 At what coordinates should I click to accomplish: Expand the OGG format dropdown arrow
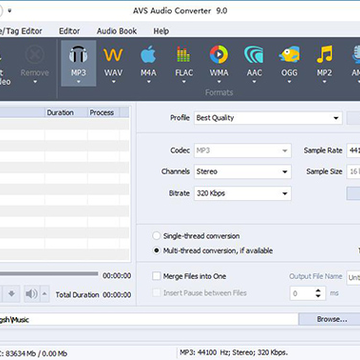click(289, 81)
